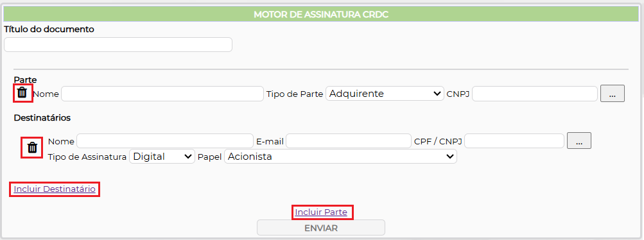Select the CPF / CNPJ input field
The width and height of the screenshot is (644, 240).
[514, 141]
